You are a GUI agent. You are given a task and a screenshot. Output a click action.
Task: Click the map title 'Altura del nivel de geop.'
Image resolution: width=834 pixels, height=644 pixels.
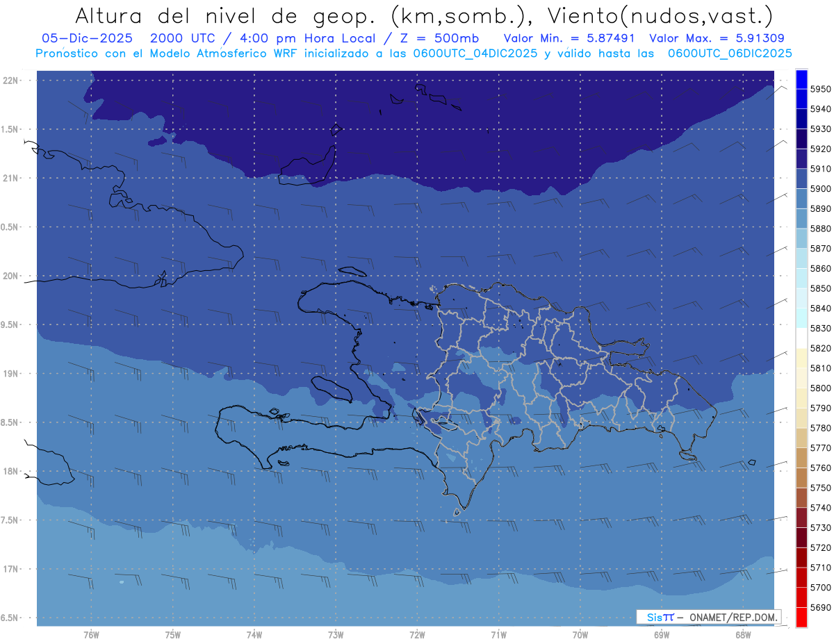224,16
